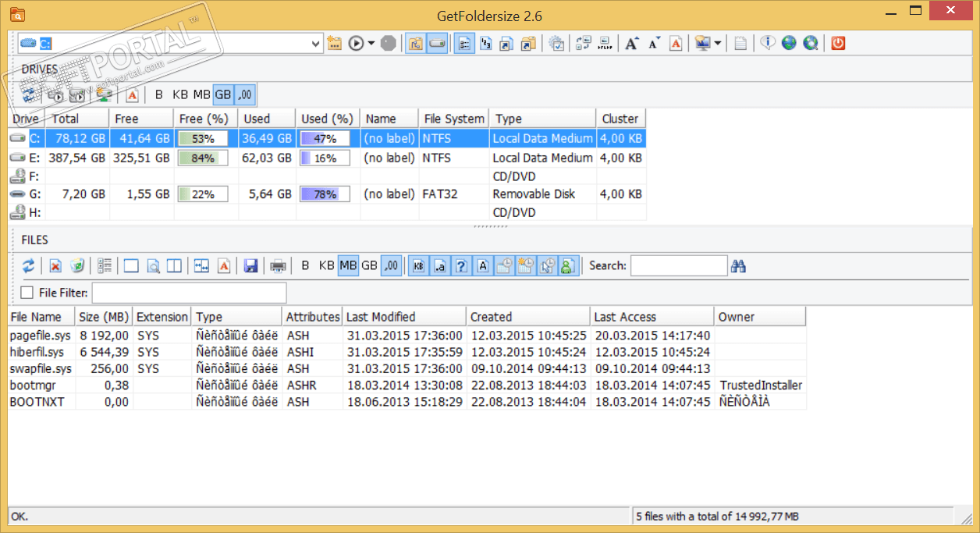This screenshot has width=980, height=533.
Task: Click the save floppy disk icon
Action: pyautogui.click(x=250, y=266)
